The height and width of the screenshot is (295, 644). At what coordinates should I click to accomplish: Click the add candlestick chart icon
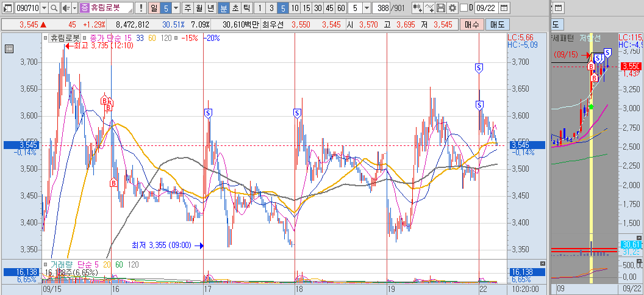pyautogui.click(x=417, y=8)
